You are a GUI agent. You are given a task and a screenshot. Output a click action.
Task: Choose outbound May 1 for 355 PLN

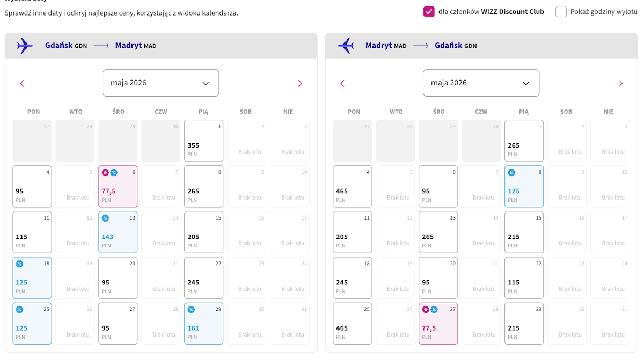click(x=203, y=141)
